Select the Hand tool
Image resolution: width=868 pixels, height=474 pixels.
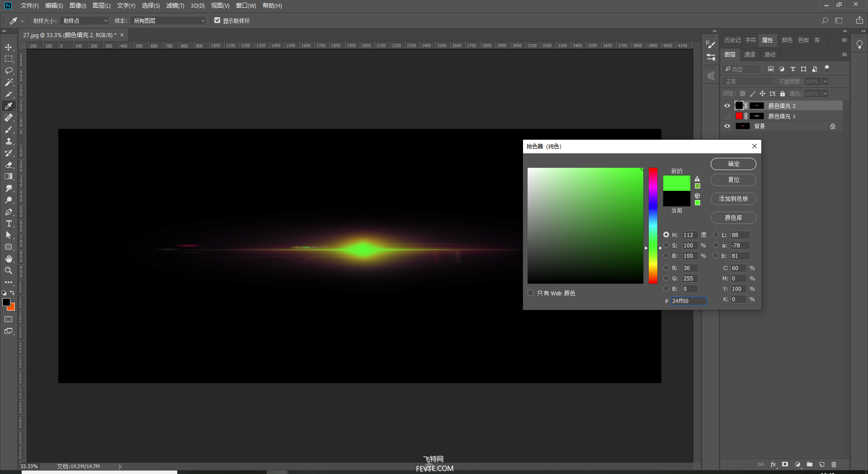[9, 259]
